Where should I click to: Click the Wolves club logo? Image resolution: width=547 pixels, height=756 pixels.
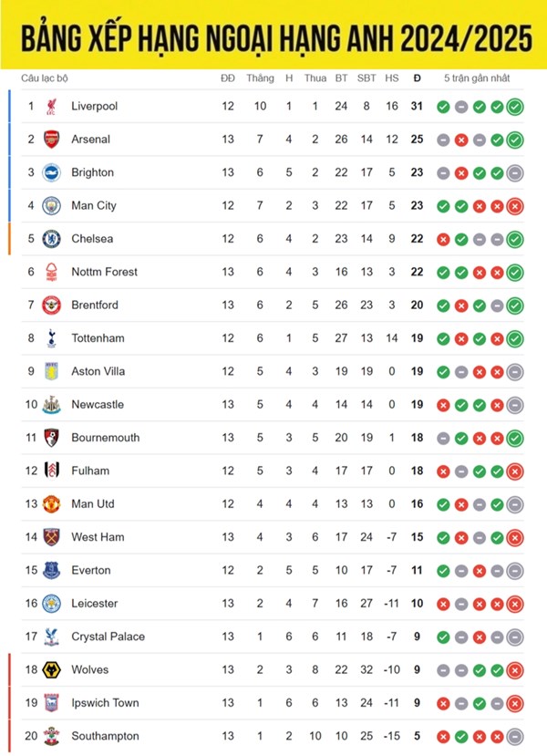pyautogui.click(x=52, y=670)
